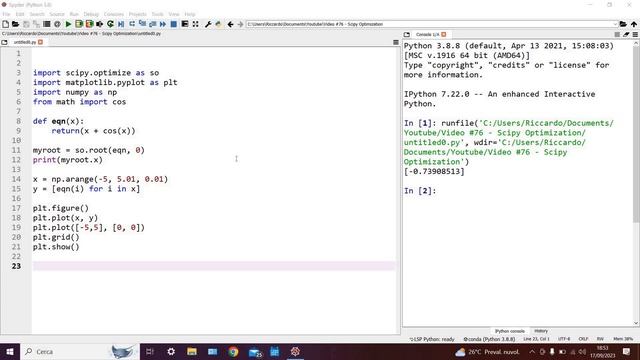Remove all variables with the eraser icon

pyautogui.click(x=626, y=35)
